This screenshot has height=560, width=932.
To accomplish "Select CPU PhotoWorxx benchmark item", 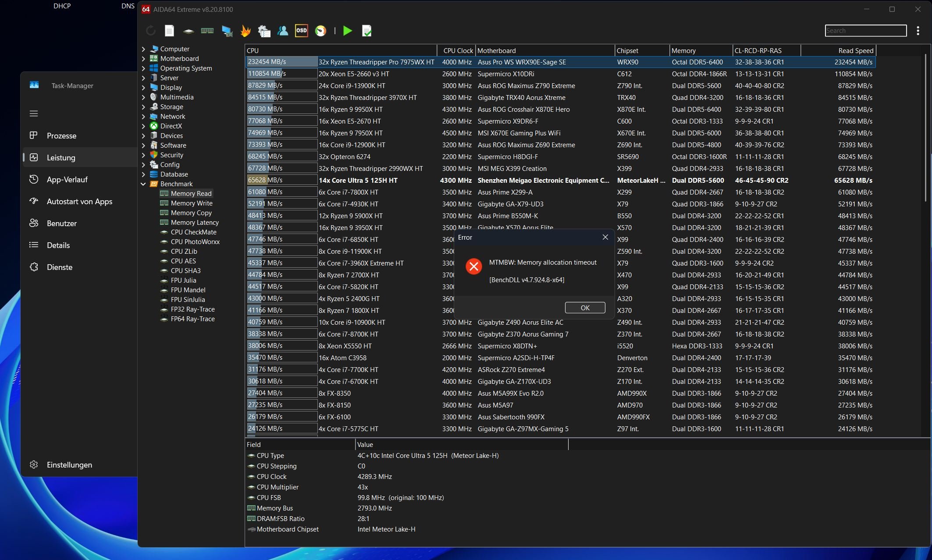I will coord(195,242).
